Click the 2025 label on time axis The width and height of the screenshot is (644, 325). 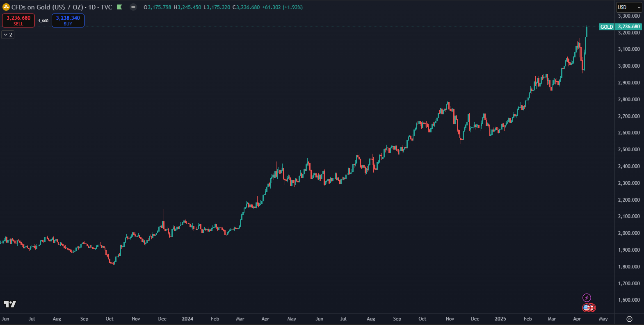coord(500,319)
